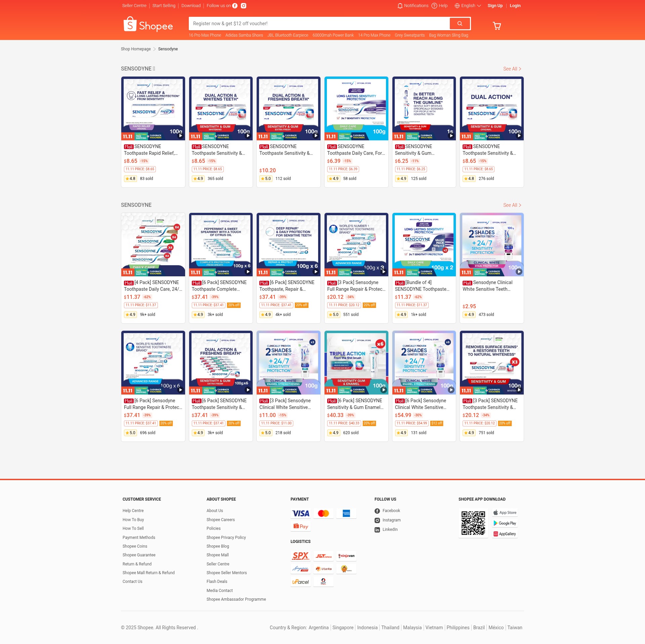The height and width of the screenshot is (644, 645).
Task: Click J&T Express logistics logo
Action: [323, 556]
